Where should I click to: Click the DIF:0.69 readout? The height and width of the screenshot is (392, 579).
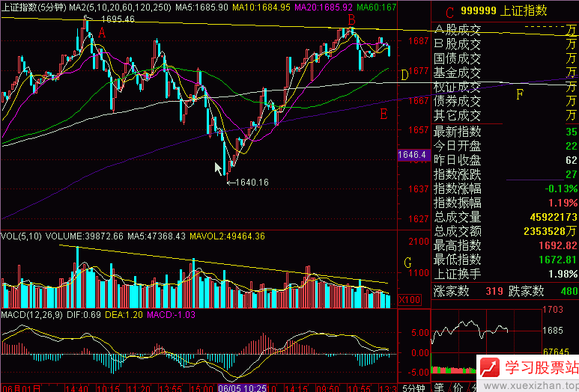tap(83, 315)
